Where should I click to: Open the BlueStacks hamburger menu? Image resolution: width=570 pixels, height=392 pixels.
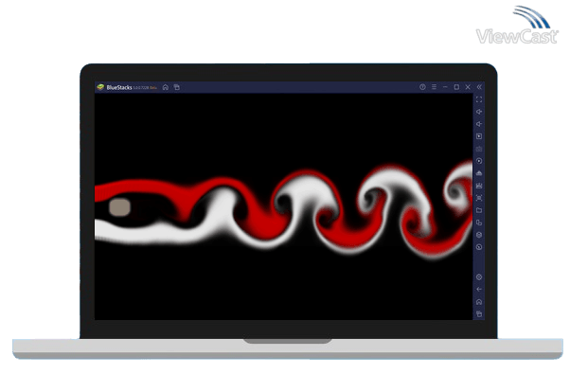[x=434, y=87]
